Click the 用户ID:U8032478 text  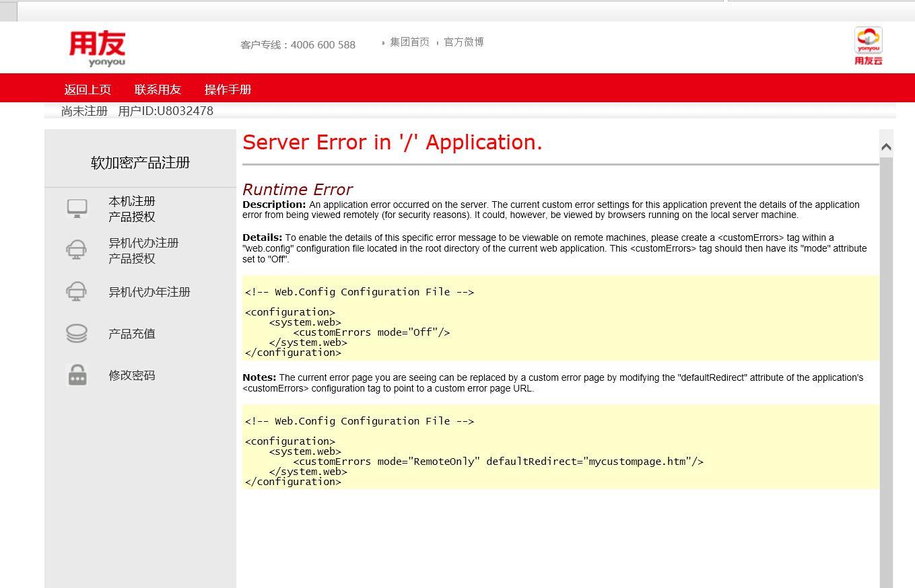pyautogui.click(x=166, y=111)
